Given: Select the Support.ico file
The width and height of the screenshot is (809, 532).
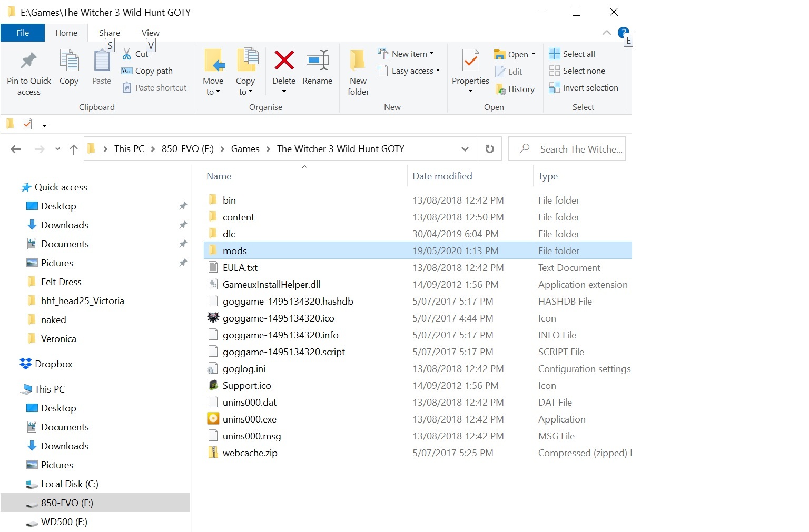Looking at the screenshot, I should tap(246, 385).
